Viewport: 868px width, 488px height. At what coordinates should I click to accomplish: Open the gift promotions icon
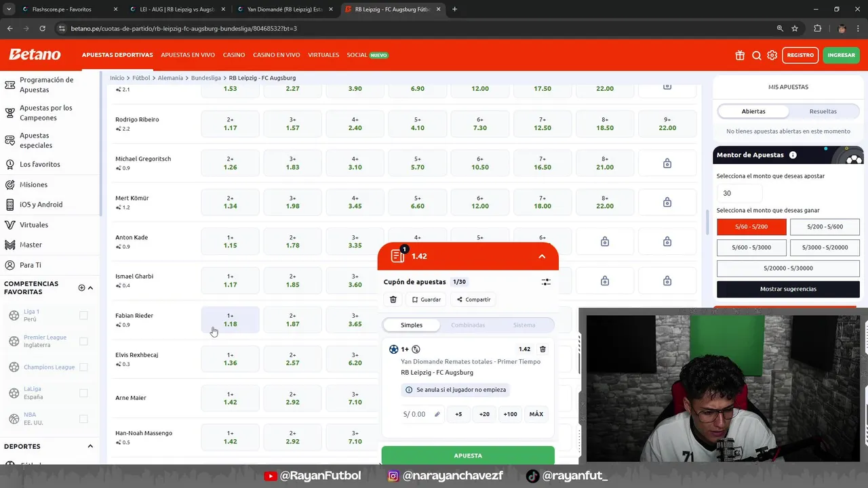pos(740,56)
